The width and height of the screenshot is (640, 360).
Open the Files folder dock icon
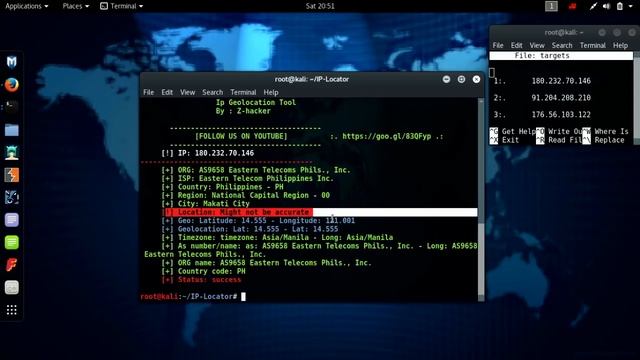click(11, 130)
